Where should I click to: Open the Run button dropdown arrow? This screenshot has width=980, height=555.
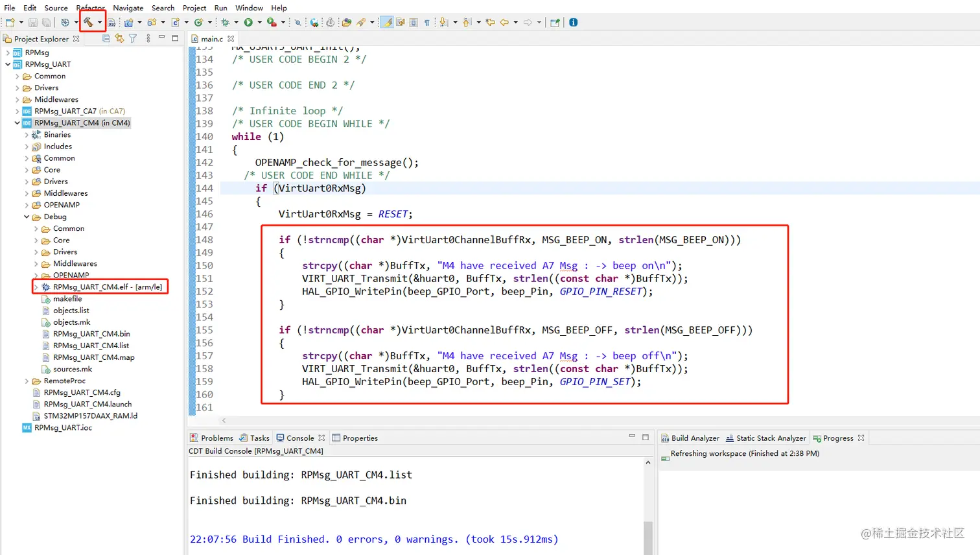click(x=260, y=22)
